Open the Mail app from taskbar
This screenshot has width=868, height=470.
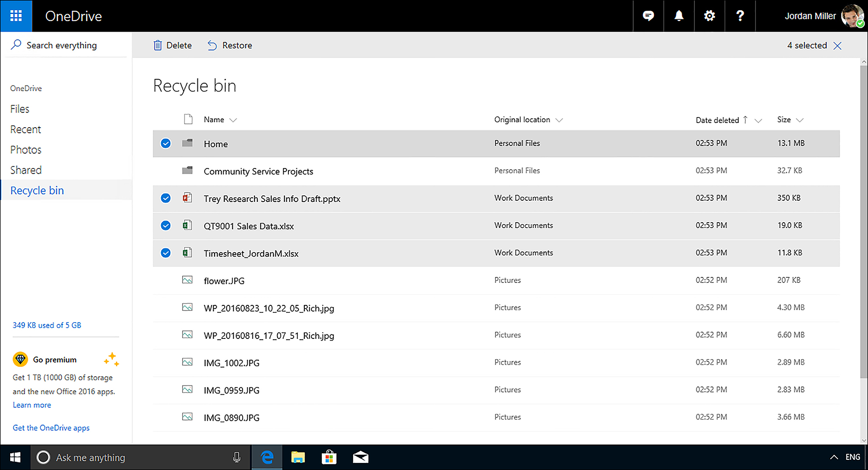[360, 457]
